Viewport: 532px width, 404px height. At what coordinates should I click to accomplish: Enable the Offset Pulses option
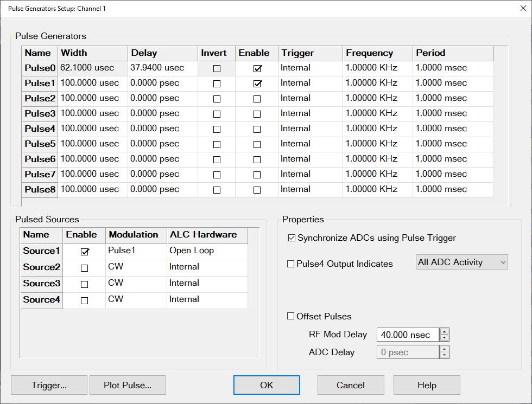[291, 317]
